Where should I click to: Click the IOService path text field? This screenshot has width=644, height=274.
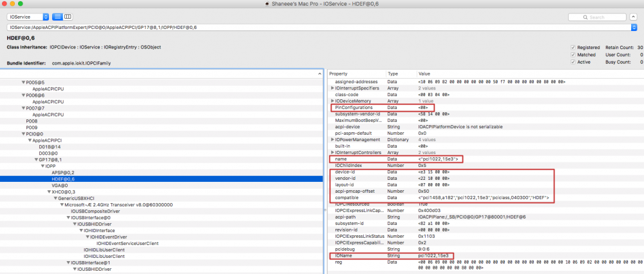pyautogui.click(x=319, y=27)
